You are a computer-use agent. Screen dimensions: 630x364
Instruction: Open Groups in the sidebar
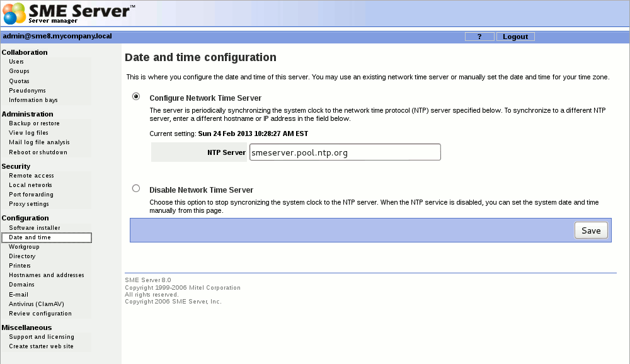[20, 71]
